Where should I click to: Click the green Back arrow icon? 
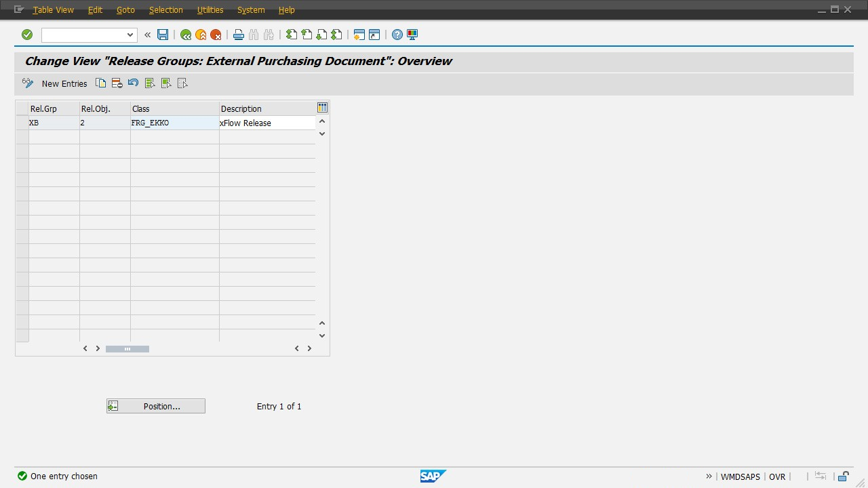[186, 35]
